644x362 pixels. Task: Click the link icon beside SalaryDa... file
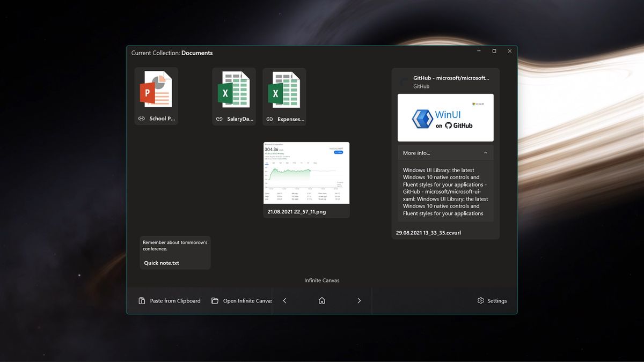point(218,119)
